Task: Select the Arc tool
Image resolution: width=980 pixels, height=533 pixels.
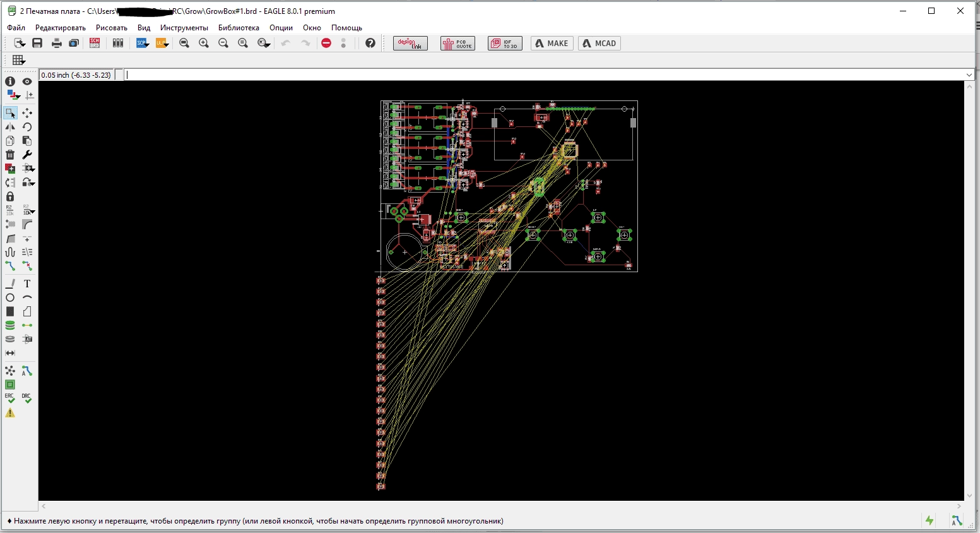Action: [27, 297]
